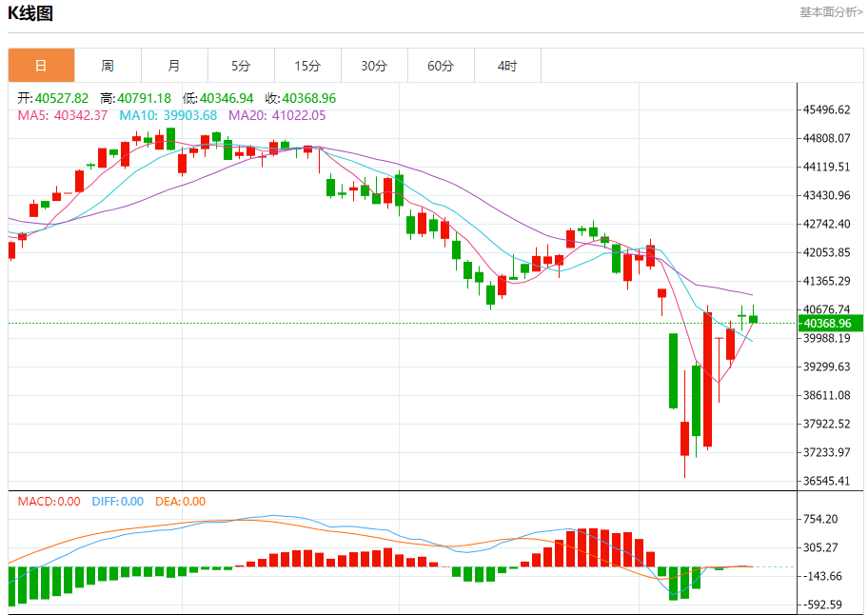Open the 5分 interval tab
This screenshot has width=868, height=615.
point(241,66)
